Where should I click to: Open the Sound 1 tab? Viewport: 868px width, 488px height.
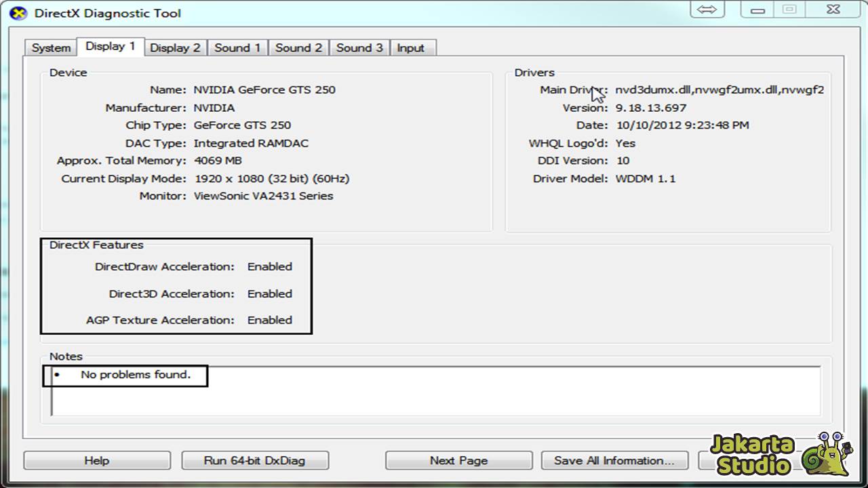237,48
